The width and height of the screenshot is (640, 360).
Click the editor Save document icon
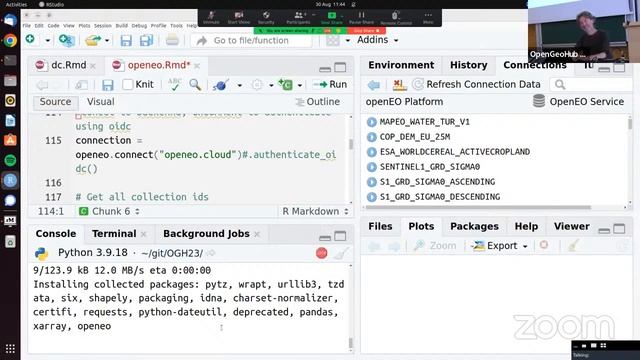coord(108,85)
